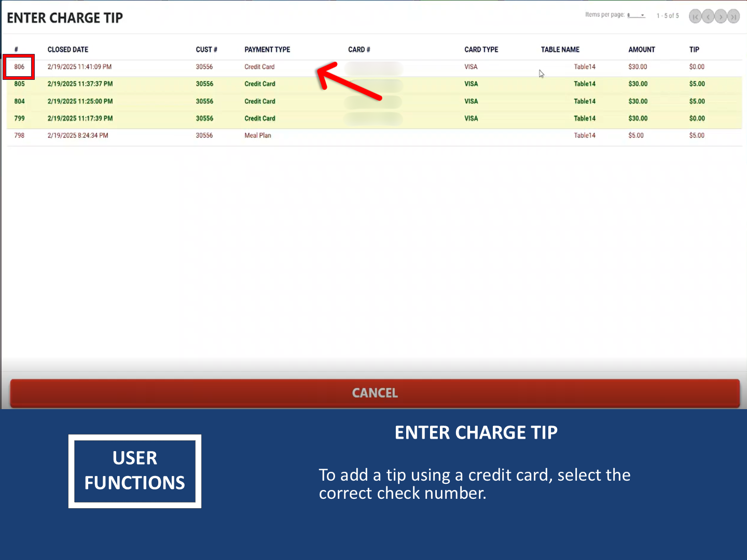Go to the first page of results
Image resolution: width=747 pixels, height=560 pixels.
[695, 17]
